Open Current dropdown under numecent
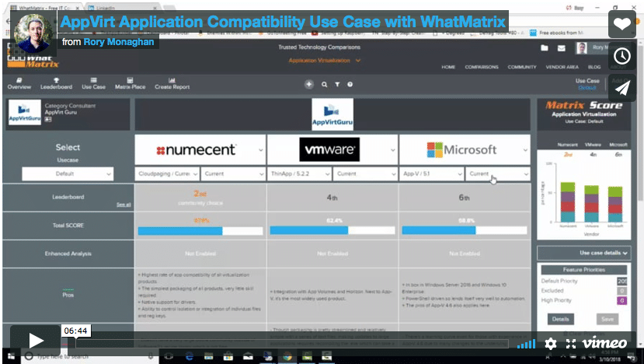Screen dimensions: 644x364 click(x=233, y=174)
